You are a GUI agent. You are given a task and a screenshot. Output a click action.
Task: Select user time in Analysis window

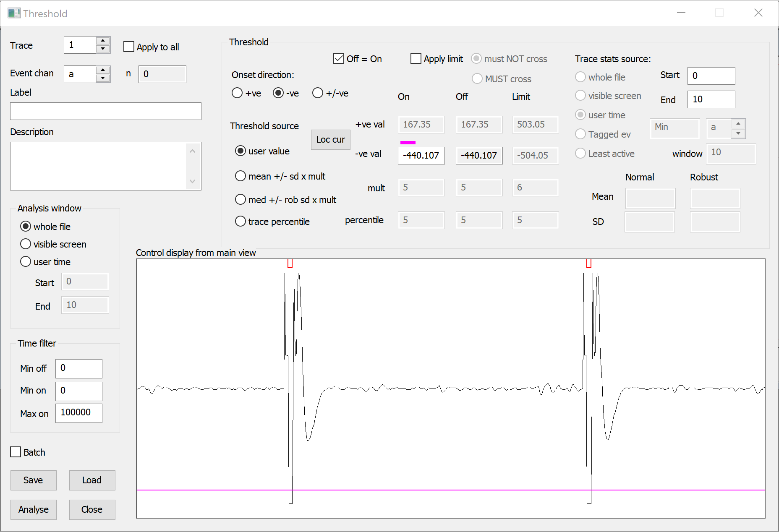[26, 261]
